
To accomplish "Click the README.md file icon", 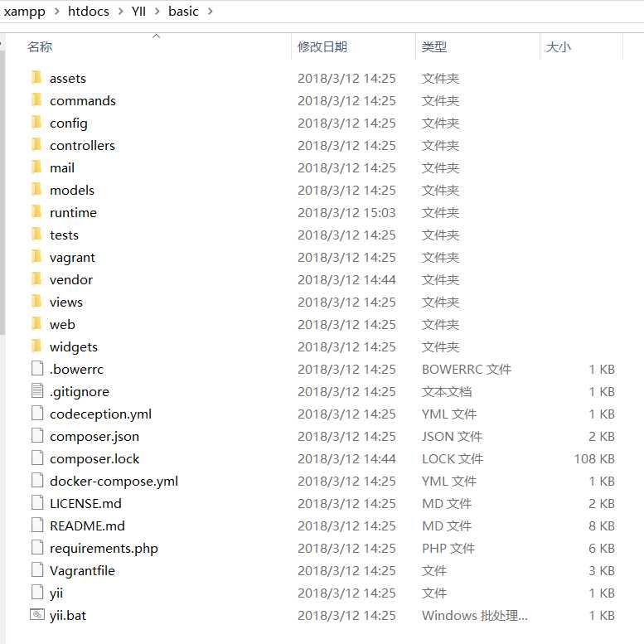I will click(x=37, y=525).
